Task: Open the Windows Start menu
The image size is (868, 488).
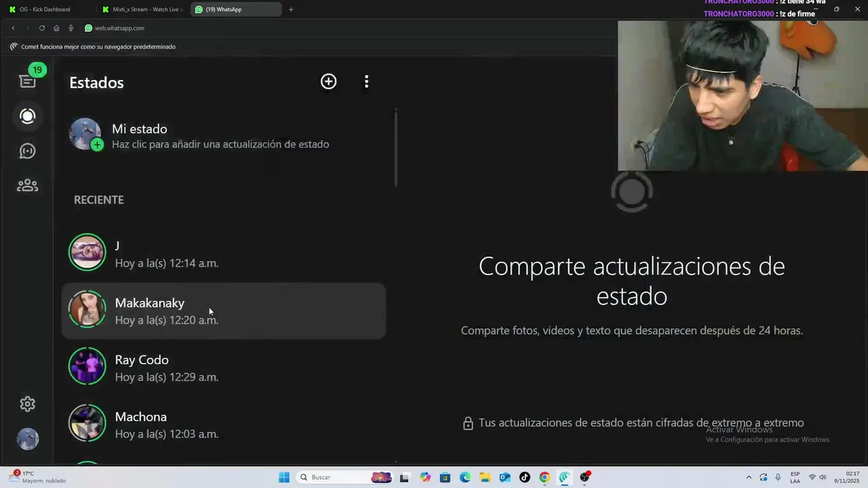Action: tap(284, 477)
